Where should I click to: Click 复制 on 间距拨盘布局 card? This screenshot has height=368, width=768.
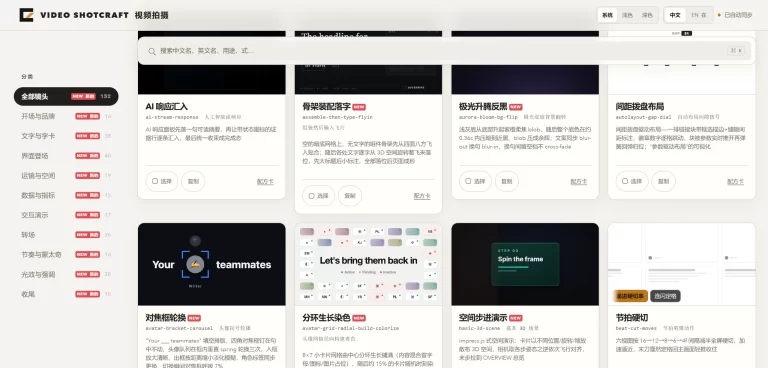point(663,181)
